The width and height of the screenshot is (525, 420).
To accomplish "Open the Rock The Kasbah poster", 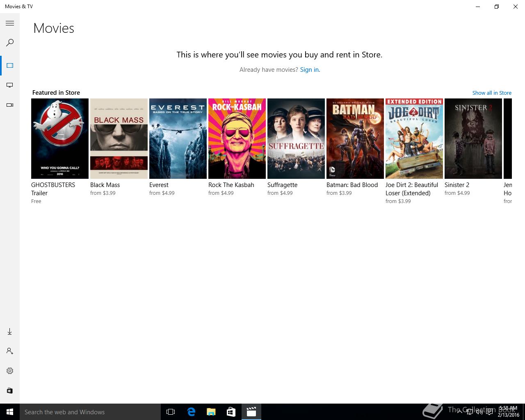I will tap(237, 139).
